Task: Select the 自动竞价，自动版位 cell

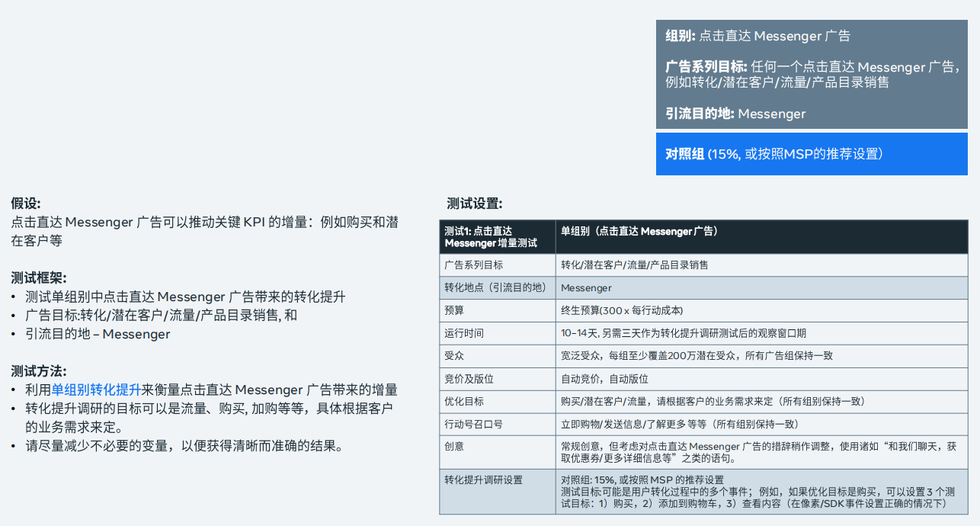Action: coord(762,379)
